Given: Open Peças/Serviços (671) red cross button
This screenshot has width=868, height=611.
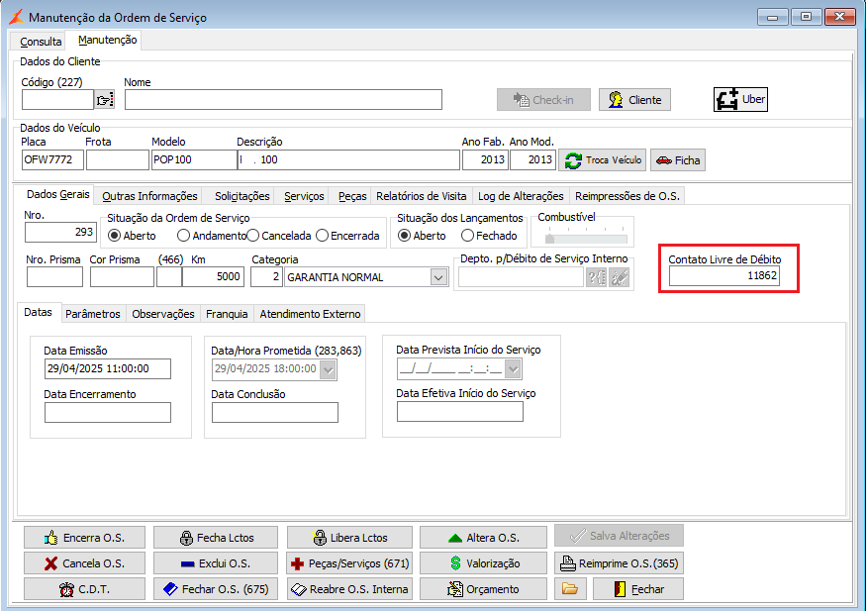Looking at the screenshot, I should pos(349,563).
